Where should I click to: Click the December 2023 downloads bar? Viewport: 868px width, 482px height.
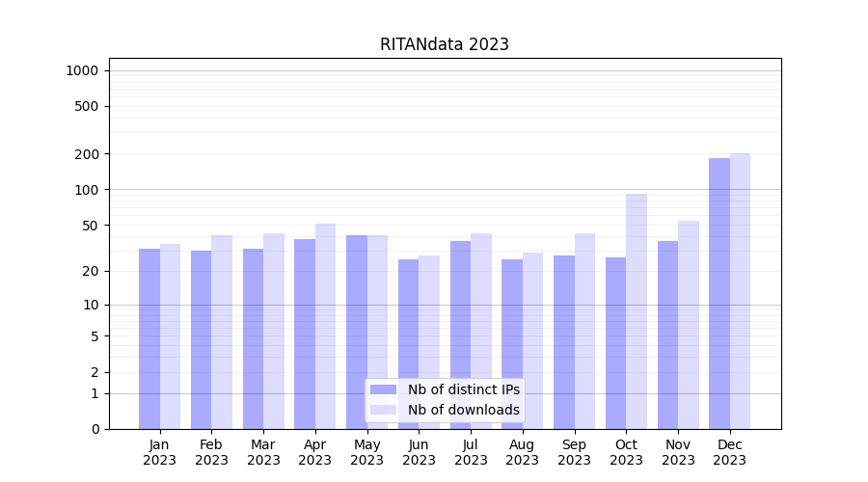(x=740, y=289)
